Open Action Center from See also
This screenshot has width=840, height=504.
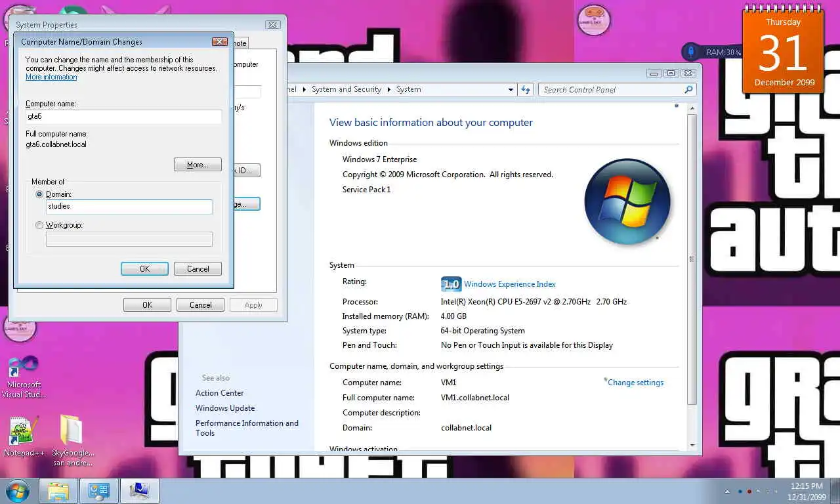(219, 393)
